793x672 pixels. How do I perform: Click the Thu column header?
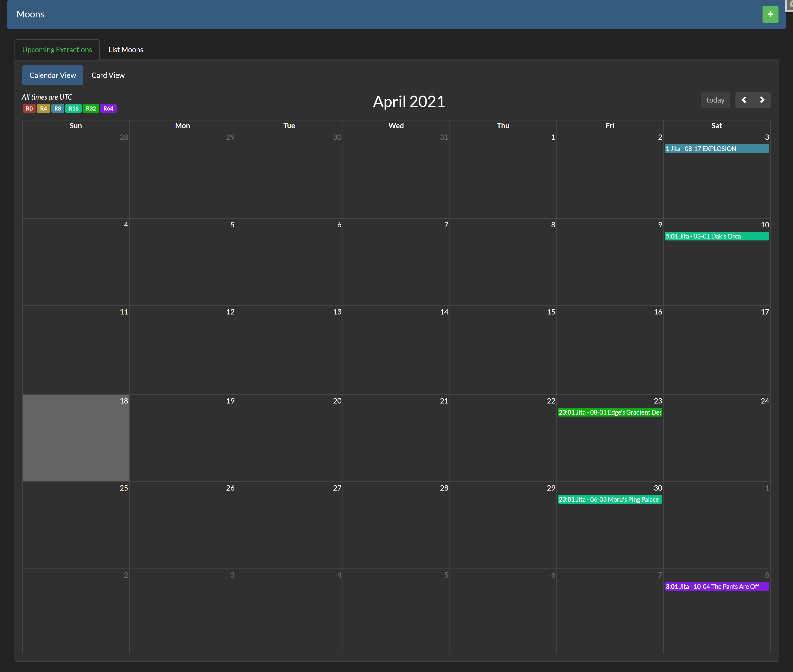tap(503, 126)
